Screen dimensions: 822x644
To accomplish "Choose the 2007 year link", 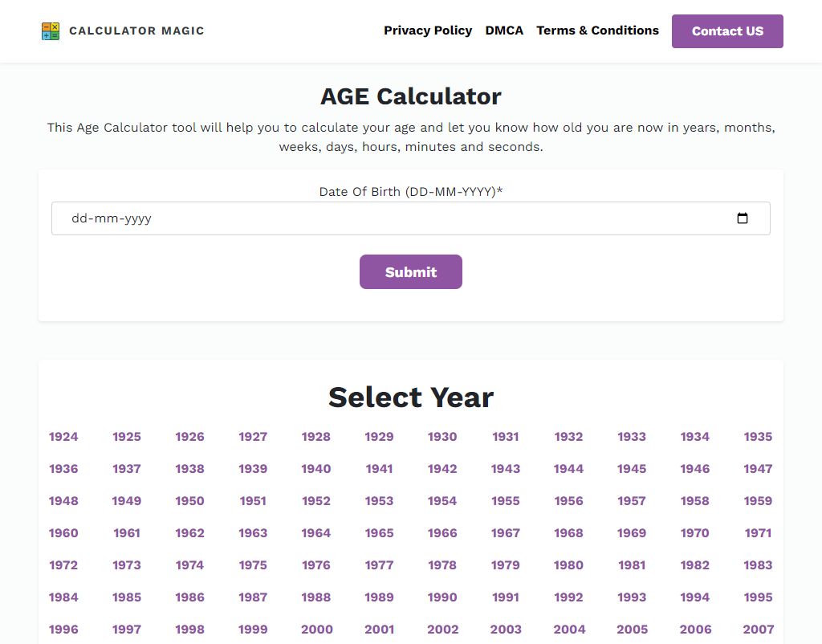I will [758, 630].
